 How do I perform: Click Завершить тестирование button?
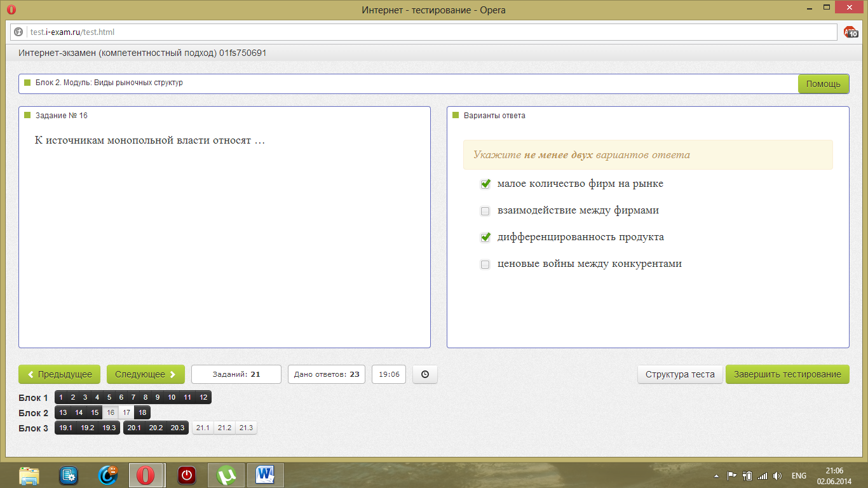pos(787,374)
